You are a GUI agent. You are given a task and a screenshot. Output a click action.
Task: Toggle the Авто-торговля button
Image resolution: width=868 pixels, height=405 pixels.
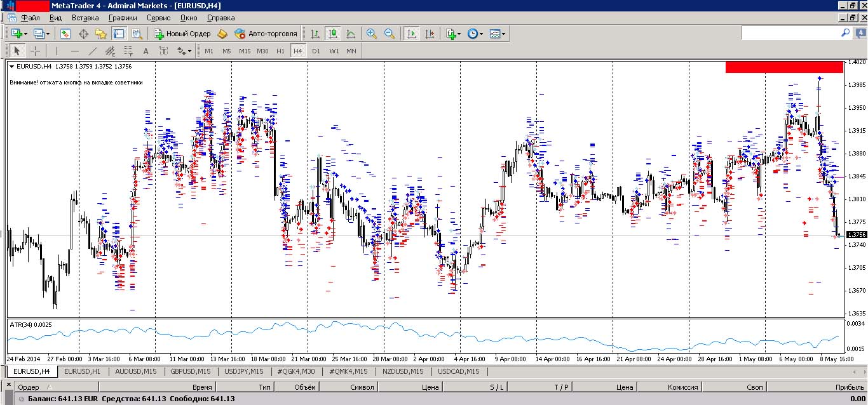[x=265, y=34]
